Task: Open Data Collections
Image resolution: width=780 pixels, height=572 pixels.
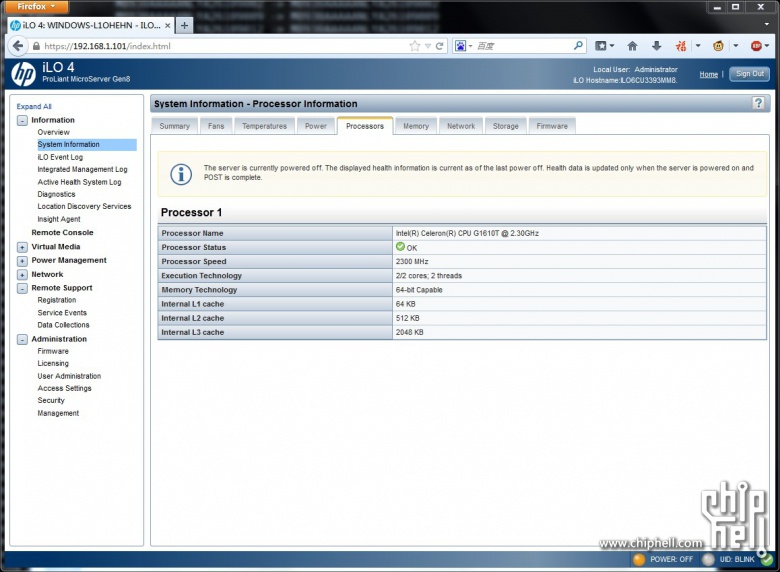Action: pyautogui.click(x=64, y=325)
